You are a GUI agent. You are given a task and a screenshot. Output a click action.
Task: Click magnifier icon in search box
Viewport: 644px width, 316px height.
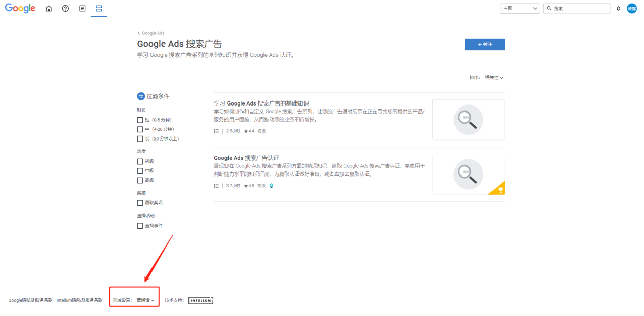(549, 9)
